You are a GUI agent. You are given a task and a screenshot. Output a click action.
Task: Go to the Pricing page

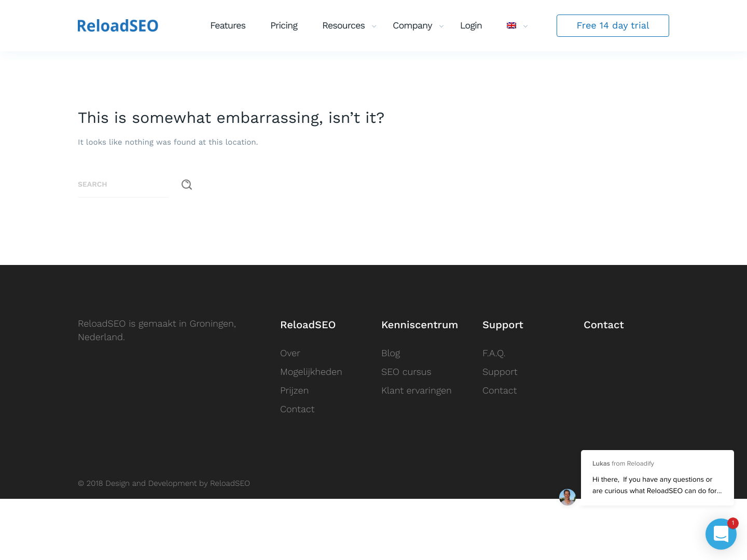point(284,25)
